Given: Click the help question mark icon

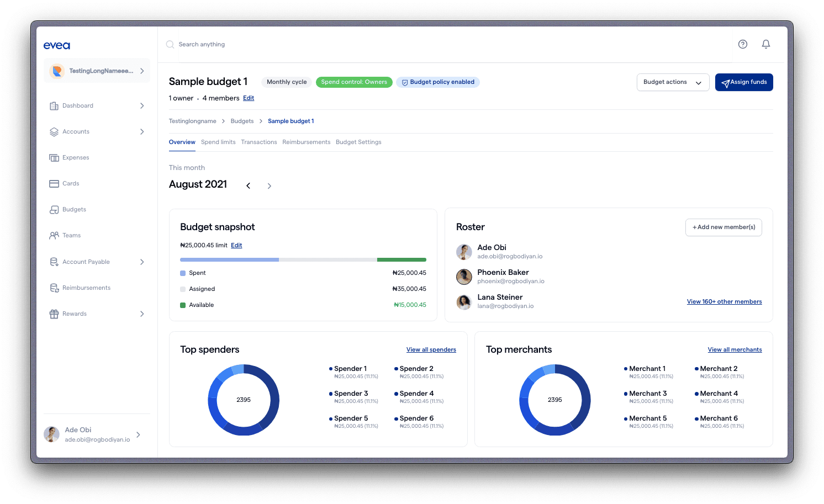Looking at the screenshot, I should 743,44.
